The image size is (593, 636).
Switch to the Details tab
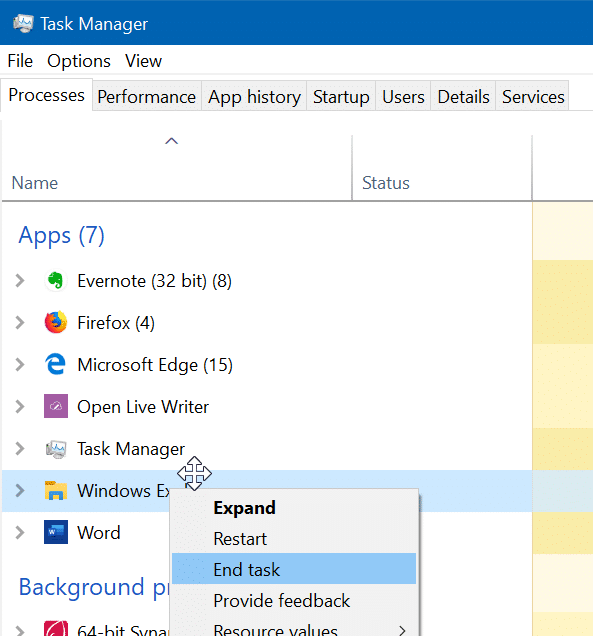[463, 97]
